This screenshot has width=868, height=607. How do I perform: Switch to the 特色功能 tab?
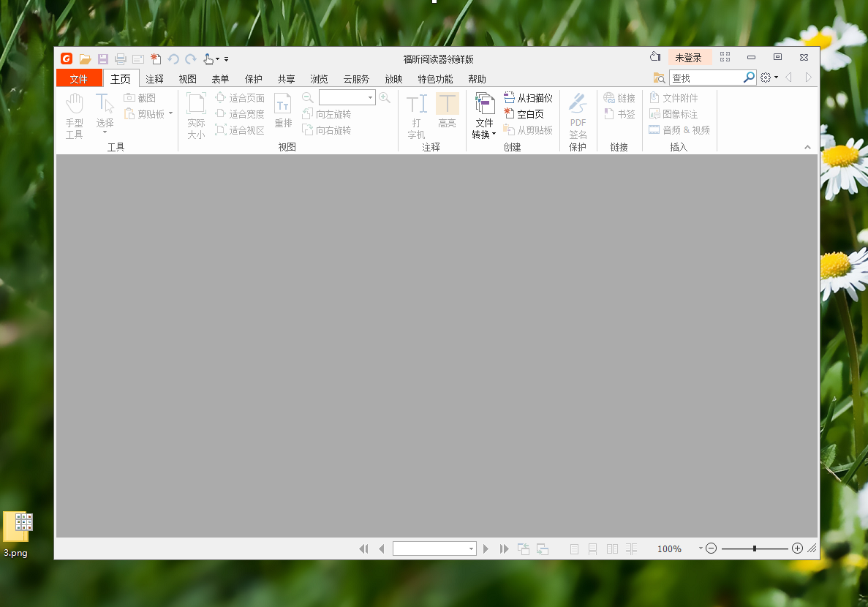pyautogui.click(x=435, y=79)
